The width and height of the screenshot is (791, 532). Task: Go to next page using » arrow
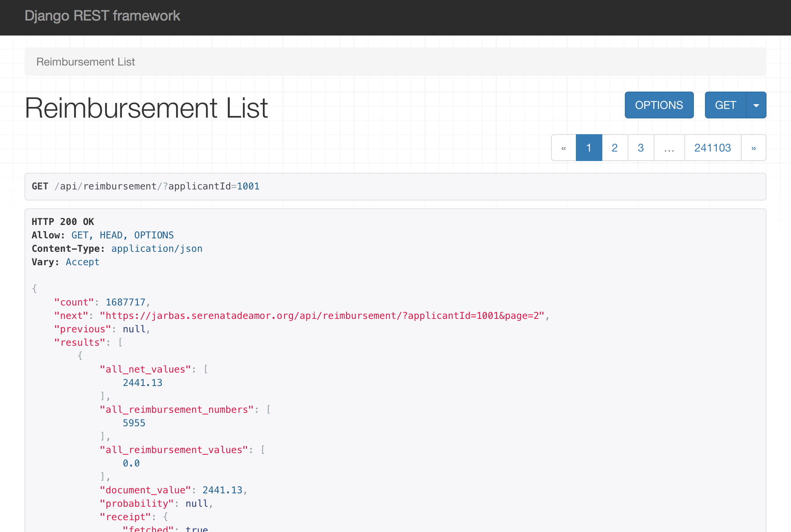point(754,148)
